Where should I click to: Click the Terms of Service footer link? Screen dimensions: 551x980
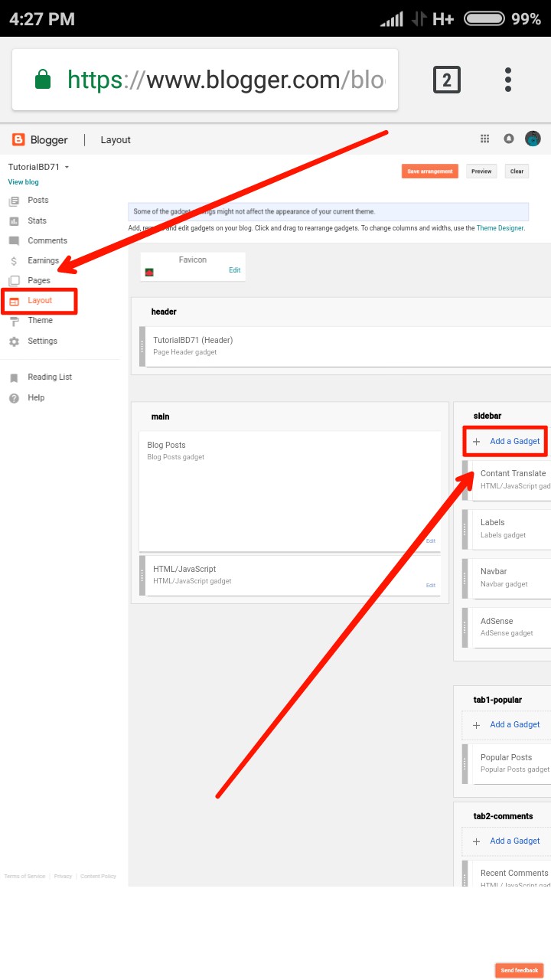coord(24,876)
